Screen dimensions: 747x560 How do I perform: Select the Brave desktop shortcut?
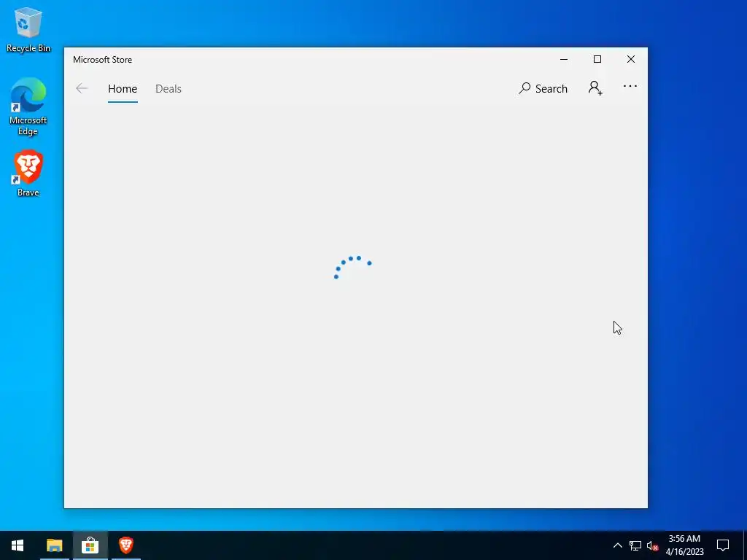28,174
